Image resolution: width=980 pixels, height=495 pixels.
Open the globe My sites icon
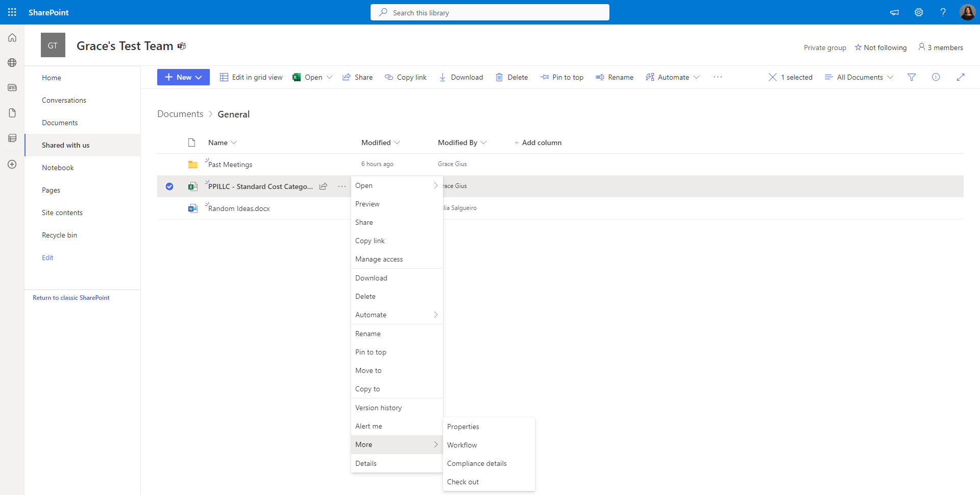pyautogui.click(x=12, y=63)
